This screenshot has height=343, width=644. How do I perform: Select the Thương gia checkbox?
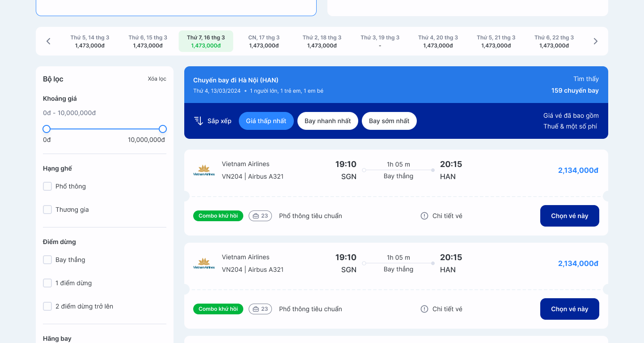pos(47,209)
